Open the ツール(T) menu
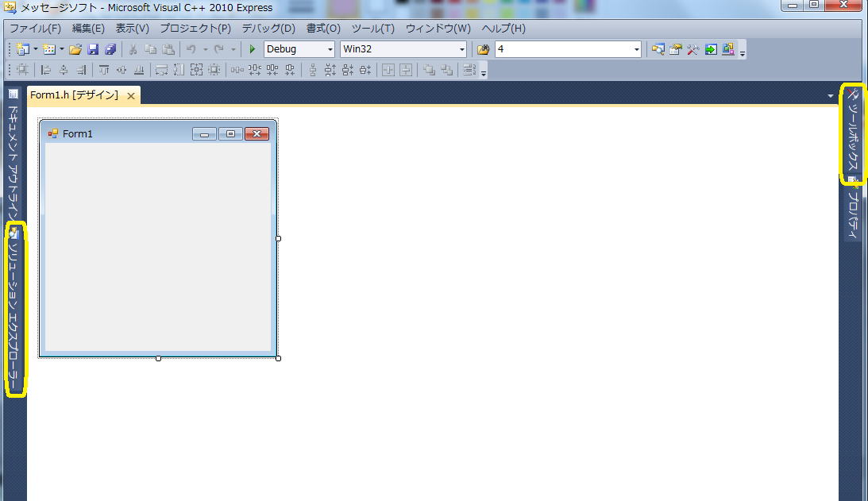Image resolution: width=868 pixels, height=501 pixels. [373, 29]
